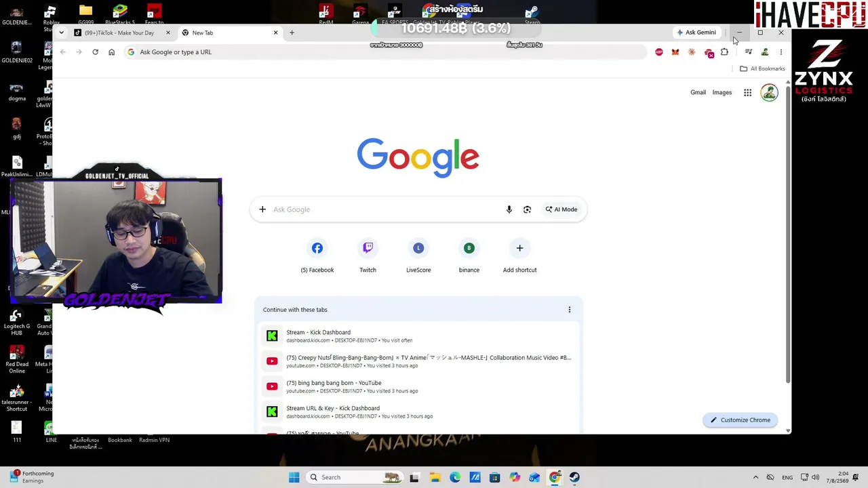
Task: Open the Continue with these tabs options menu
Action: pos(570,310)
